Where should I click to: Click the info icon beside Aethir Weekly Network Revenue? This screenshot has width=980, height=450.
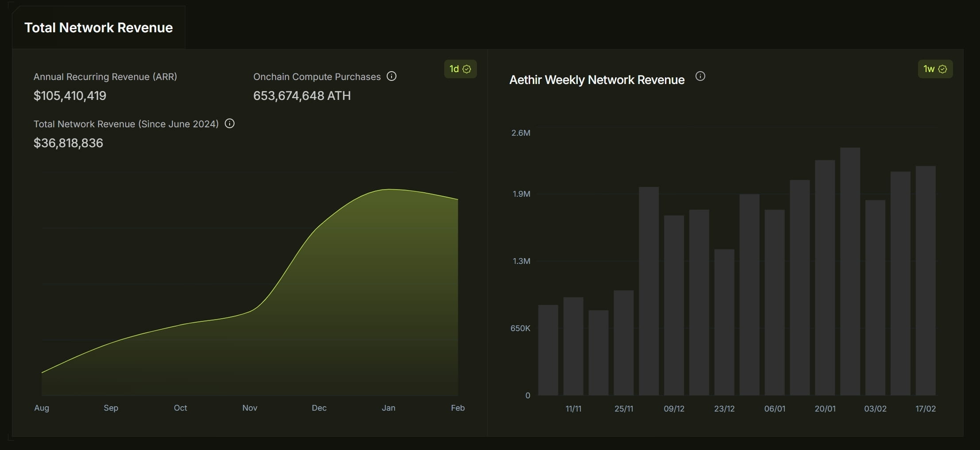pyautogui.click(x=700, y=76)
